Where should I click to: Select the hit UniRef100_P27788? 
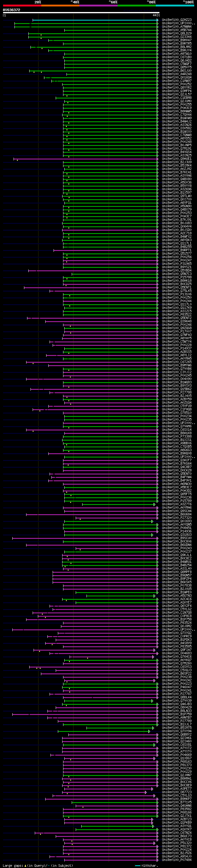click(177, 393)
